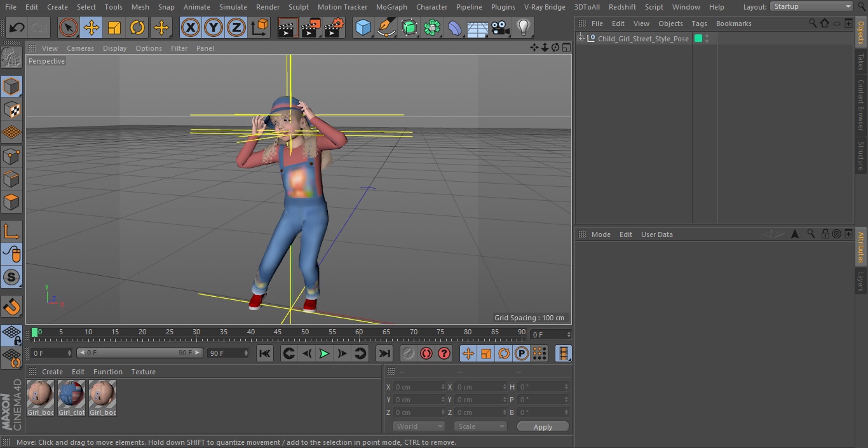868x448 pixels.
Task: Open the material manager Create menu
Action: click(53, 372)
